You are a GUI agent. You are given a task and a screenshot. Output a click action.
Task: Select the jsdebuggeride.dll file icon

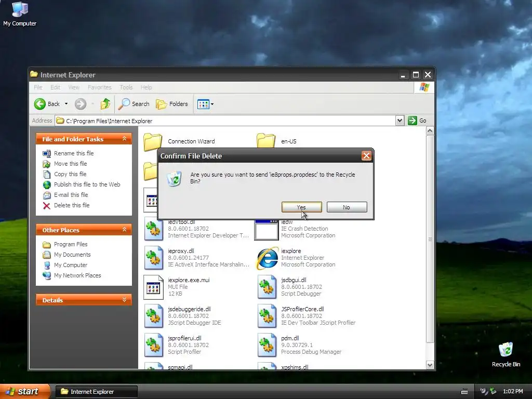[x=153, y=316]
